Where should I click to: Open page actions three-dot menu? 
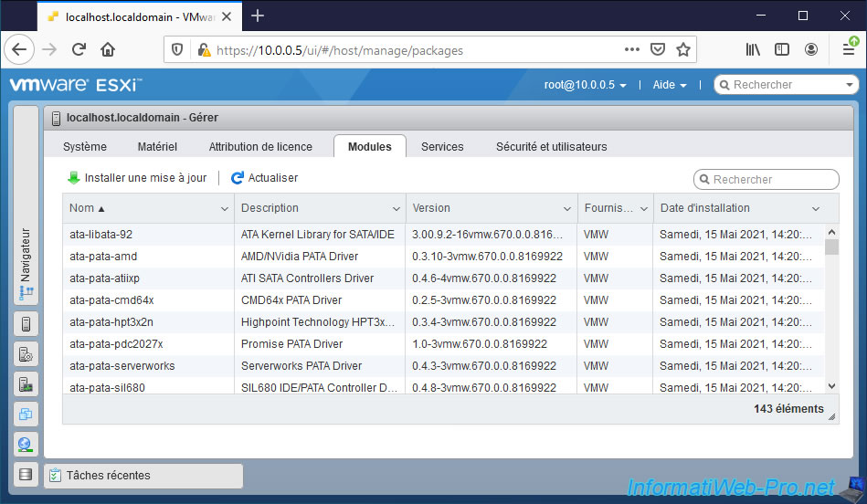point(632,49)
